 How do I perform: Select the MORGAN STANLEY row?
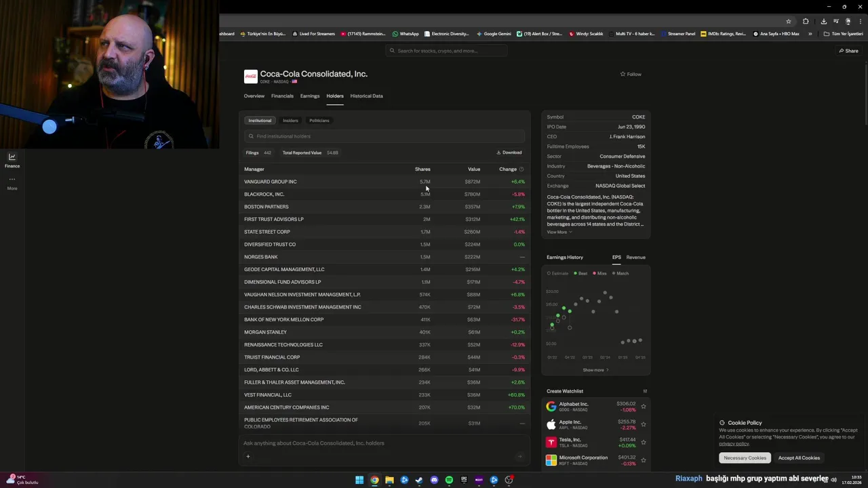pyautogui.click(x=384, y=332)
